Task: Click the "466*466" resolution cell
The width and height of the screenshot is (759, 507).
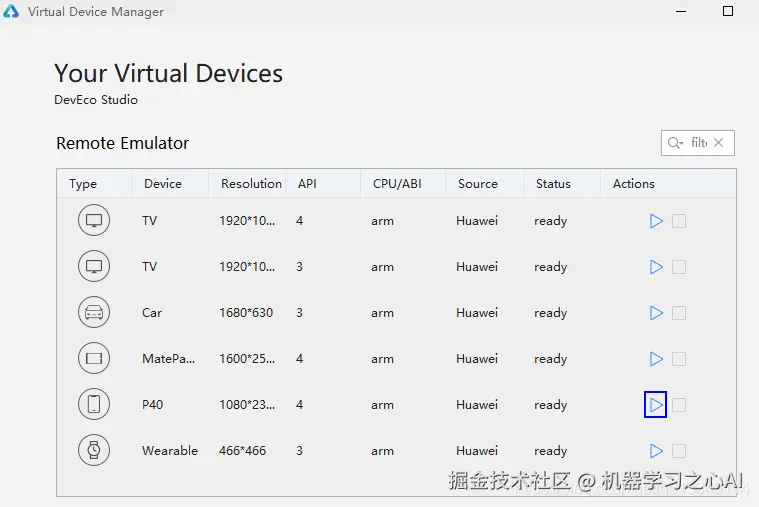Action: 243,451
